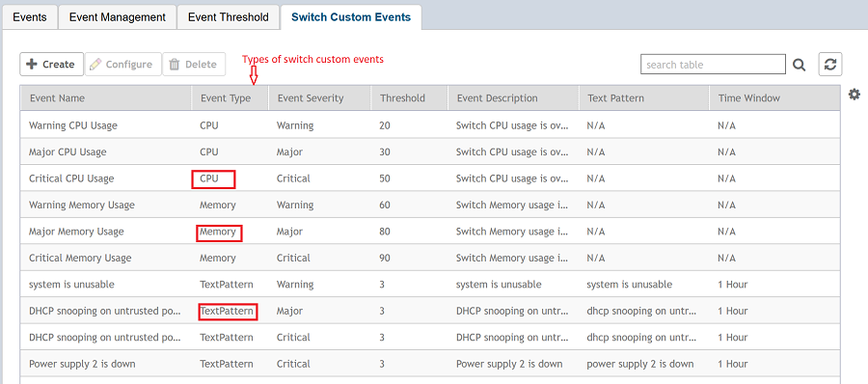The width and height of the screenshot is (868, 384).
Task: Open table column settings gear
Action: 854,95
